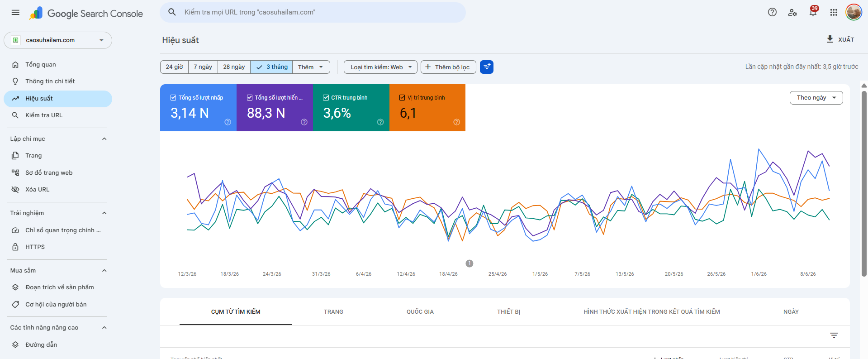This screenshot has height=359, width=868.
Task: Open the Help question mark icon
Action: click(772, 12)
